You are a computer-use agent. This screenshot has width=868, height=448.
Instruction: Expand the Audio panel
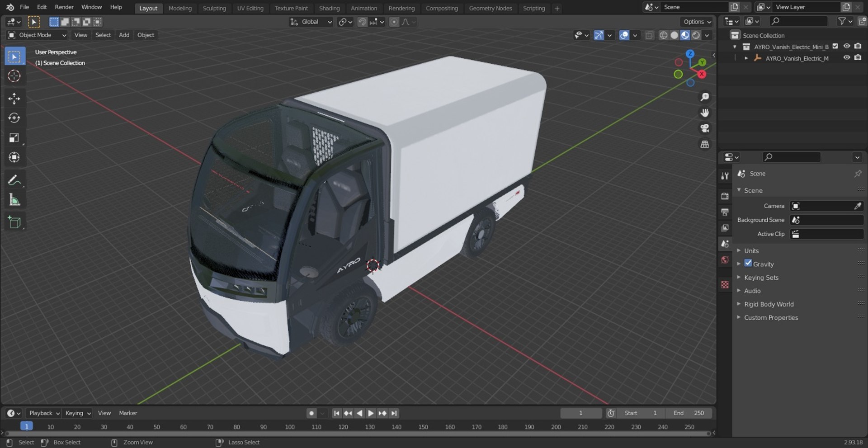tap(752, 291)
